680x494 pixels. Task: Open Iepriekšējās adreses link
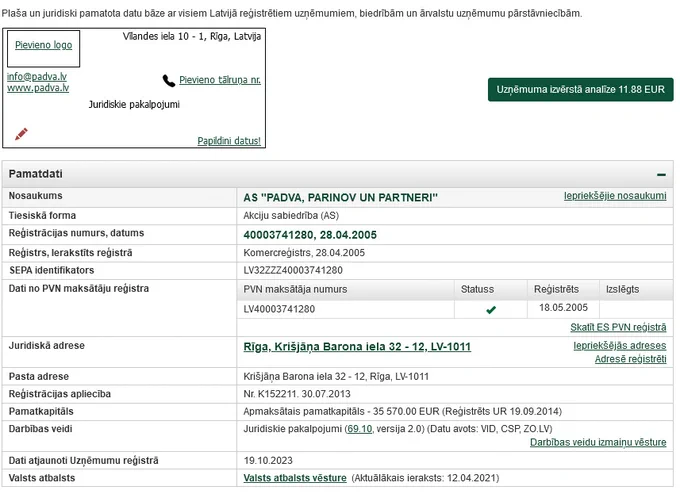click(x=620, y=346)
